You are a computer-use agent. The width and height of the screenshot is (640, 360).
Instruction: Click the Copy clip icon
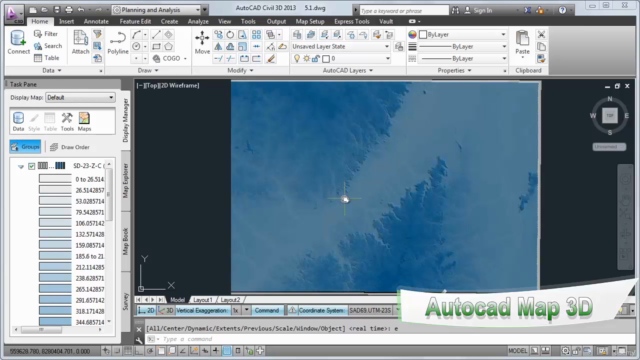coord(541,47)
